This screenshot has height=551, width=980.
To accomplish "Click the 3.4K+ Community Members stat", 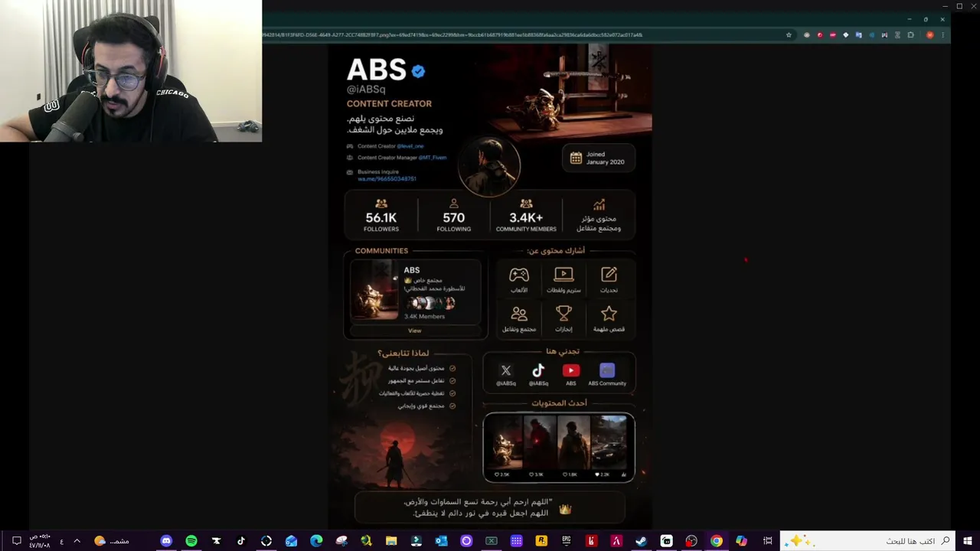I will tap(526, 215).
